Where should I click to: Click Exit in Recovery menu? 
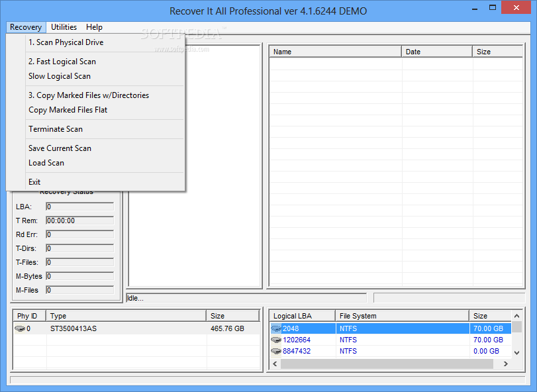click(x=105, y=182)
